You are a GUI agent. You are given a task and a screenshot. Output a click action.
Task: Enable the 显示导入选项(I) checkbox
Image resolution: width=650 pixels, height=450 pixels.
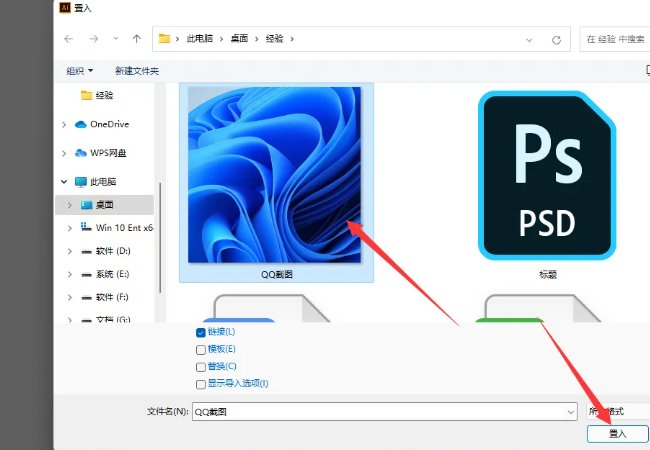[x=201, y=384]
